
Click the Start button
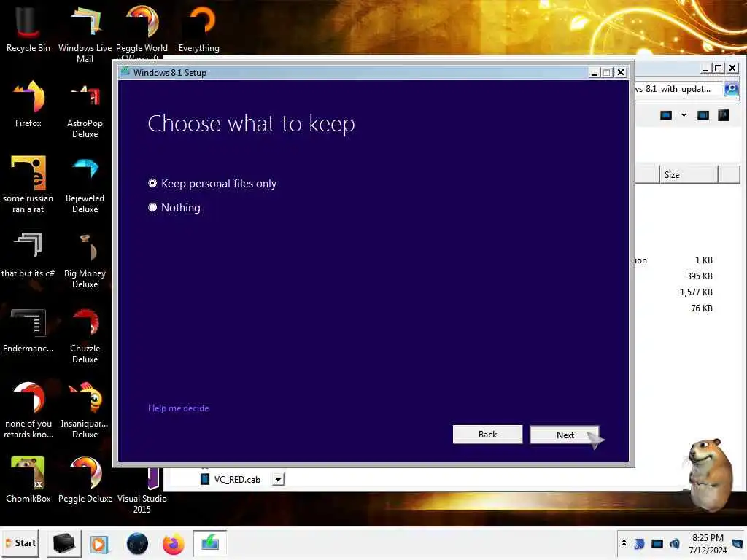pos(20,543)
